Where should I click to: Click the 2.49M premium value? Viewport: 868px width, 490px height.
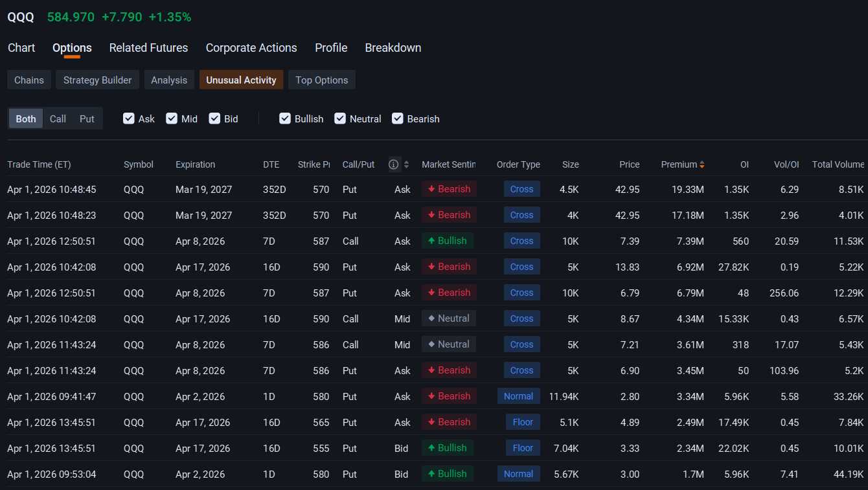click(691, 422)
